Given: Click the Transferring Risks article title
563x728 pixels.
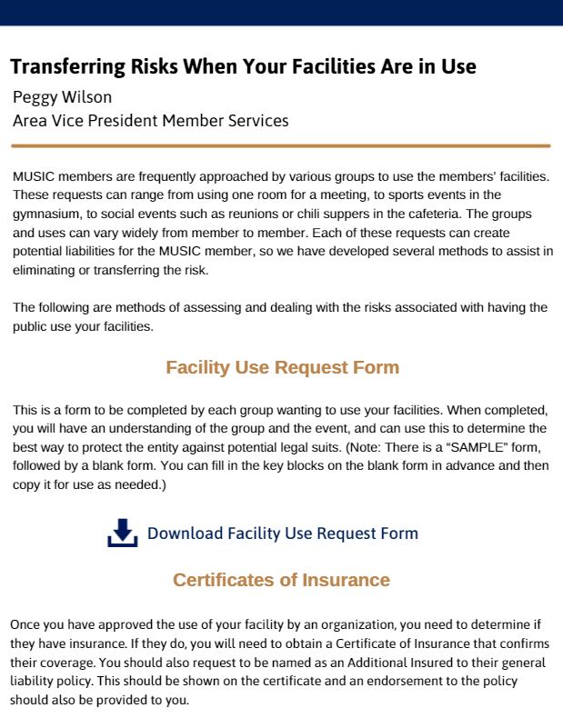Looking at the screenshot, I should click(244, 66).
